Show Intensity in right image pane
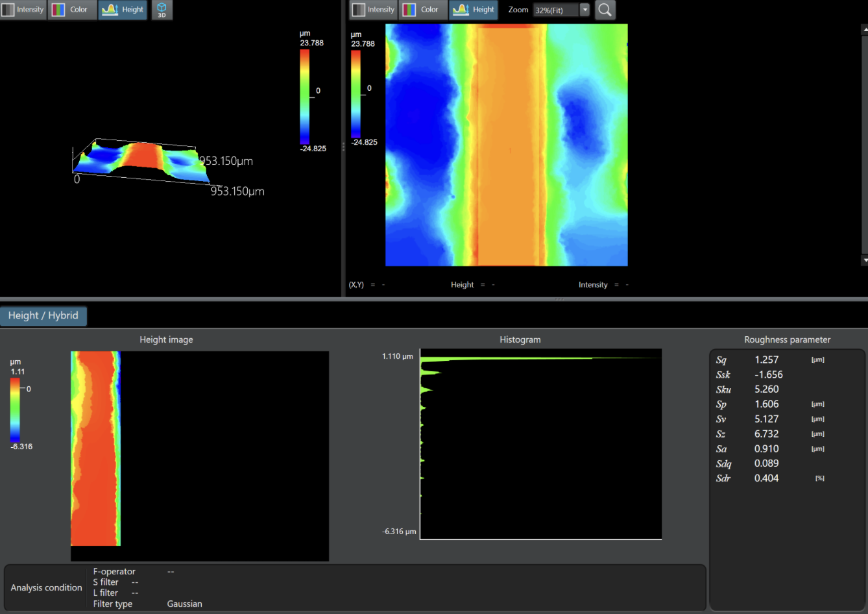Image resolution: width=868 pixels, height=614 pixels. coord(373,10)
